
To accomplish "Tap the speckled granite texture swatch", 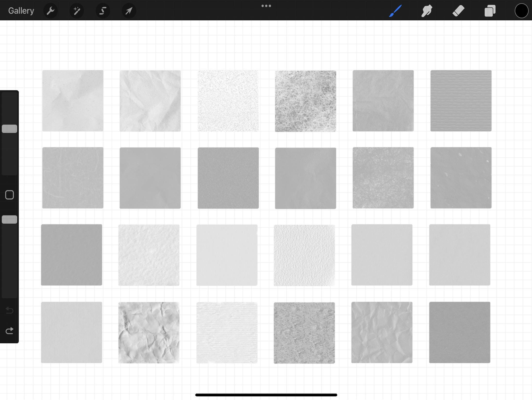I will pos(304,333).
